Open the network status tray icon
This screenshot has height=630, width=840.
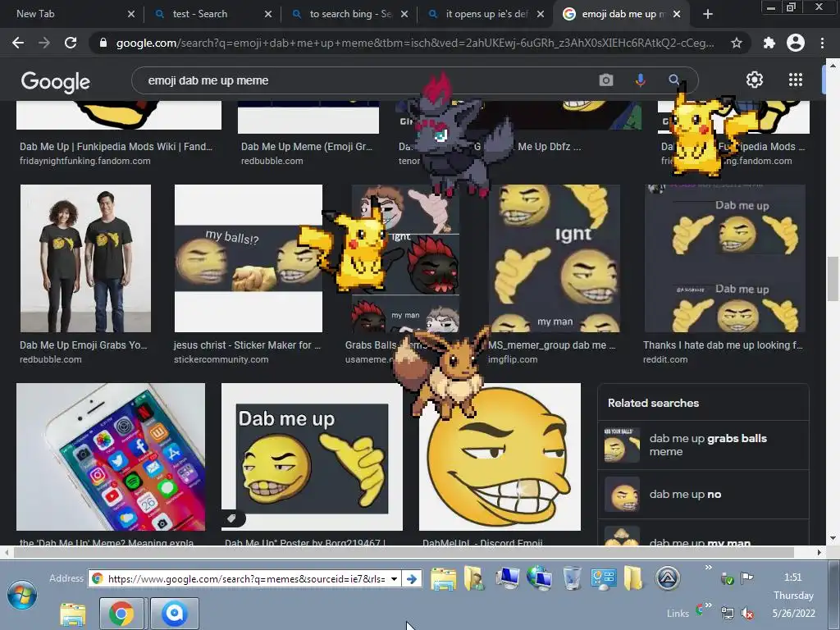(727, 614)
